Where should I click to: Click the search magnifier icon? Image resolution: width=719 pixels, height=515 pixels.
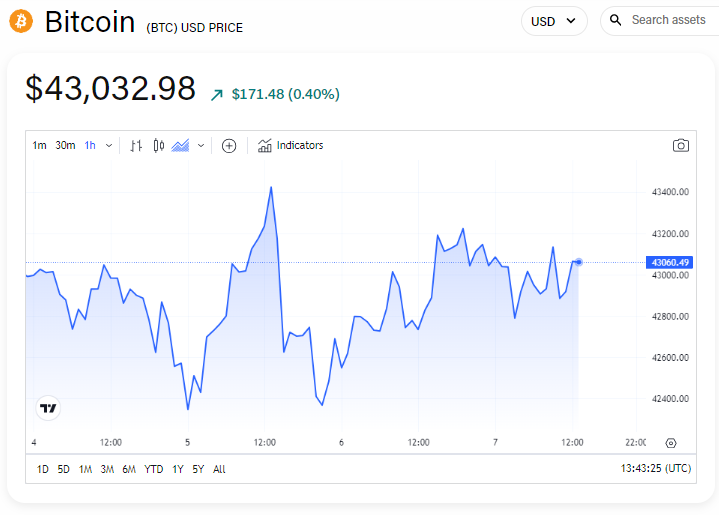coord(616,20)
